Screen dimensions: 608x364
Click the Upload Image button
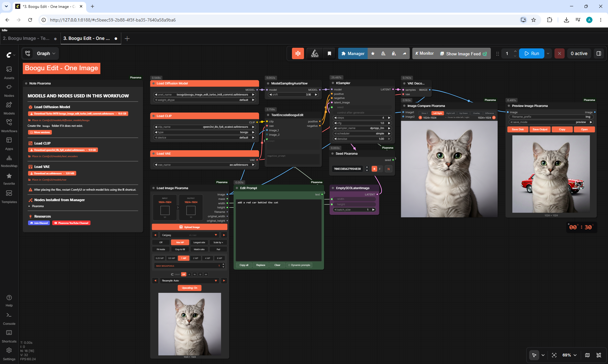pos(189,227)
